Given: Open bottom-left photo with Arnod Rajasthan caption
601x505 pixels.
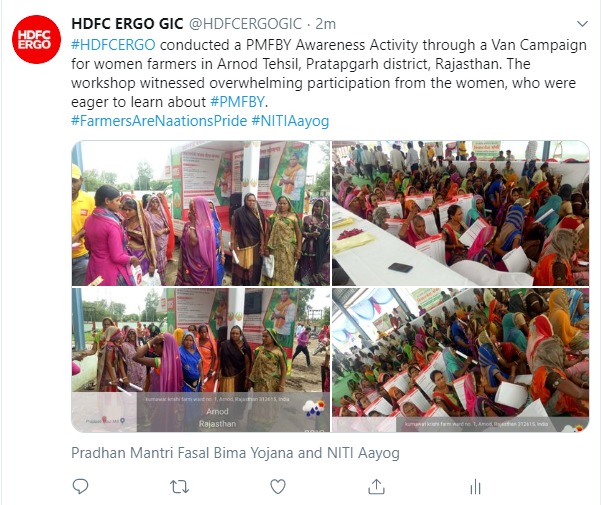Looking at the screenshot, I should click(201, 360).
